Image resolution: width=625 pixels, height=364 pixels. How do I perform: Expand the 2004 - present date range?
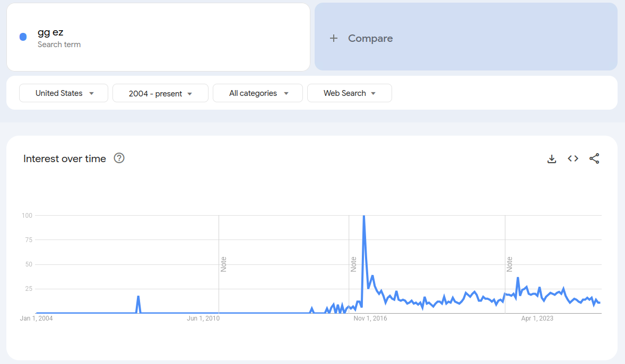tap(160, 93)
